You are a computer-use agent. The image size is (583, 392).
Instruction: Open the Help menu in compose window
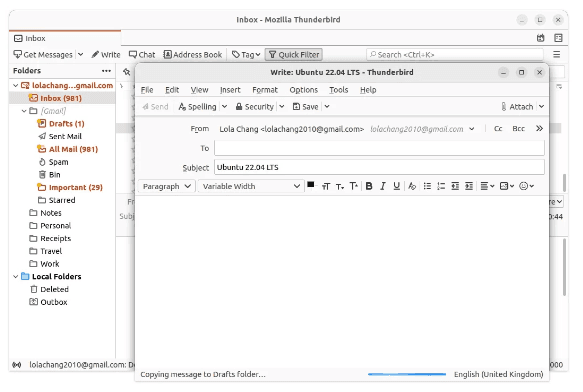tap(368, 90)
